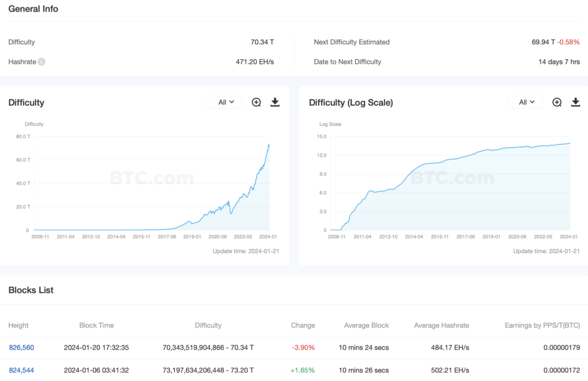Click the Average Hashrate column header
The height and width of the screenshot is (381, 588).
click(441, 325)
